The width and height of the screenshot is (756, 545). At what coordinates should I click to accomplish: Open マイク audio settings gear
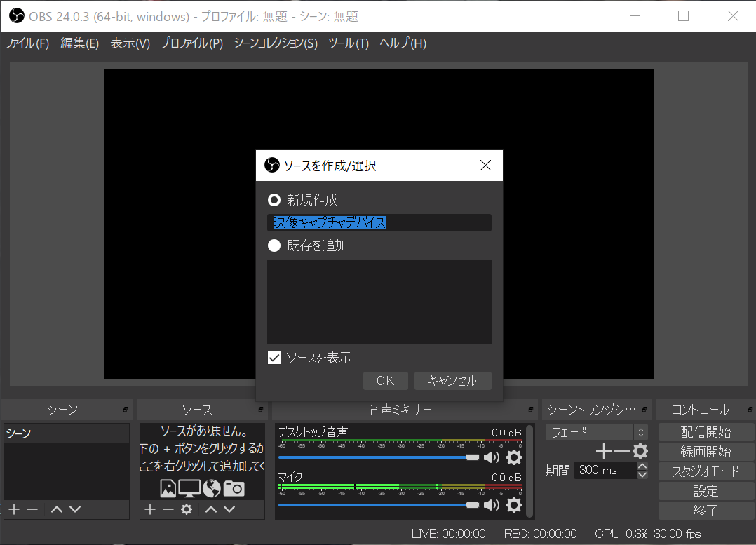point(514,505)
